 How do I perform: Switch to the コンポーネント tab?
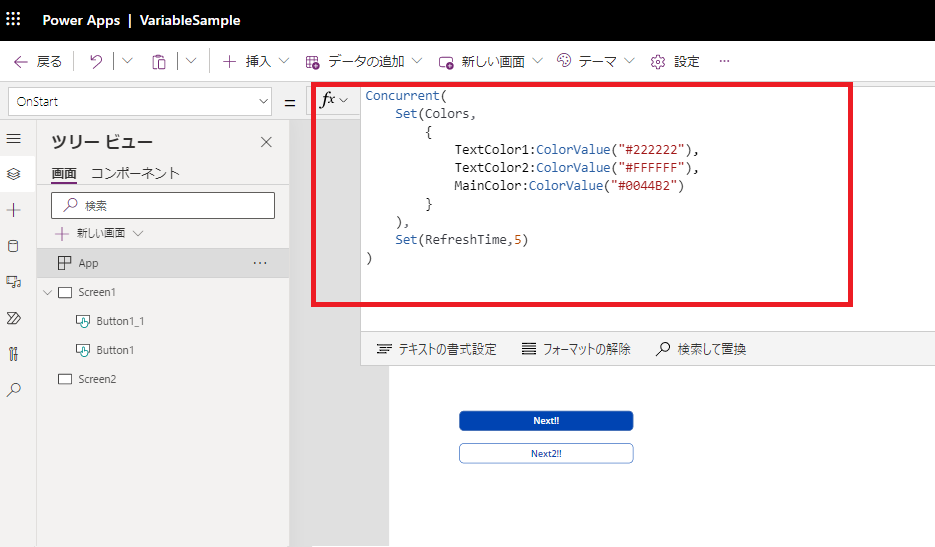click(x=135, y=173)
